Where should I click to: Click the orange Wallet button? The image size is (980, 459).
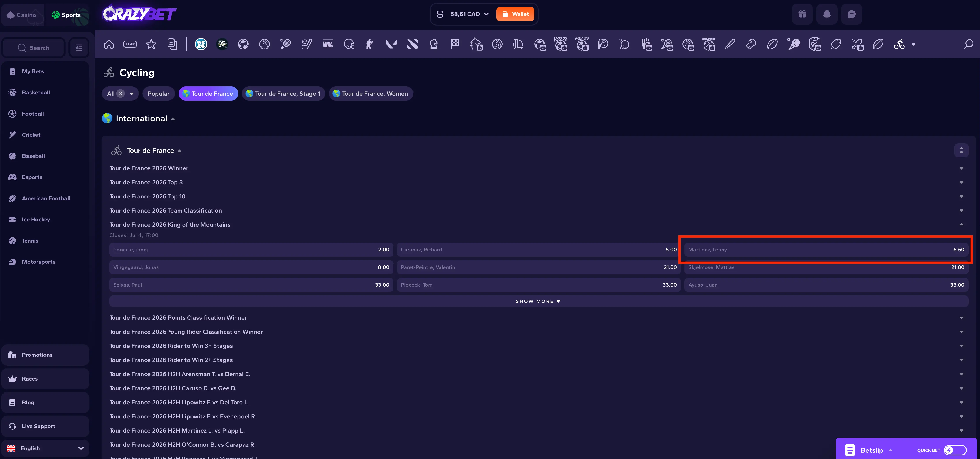click(515, 14)
